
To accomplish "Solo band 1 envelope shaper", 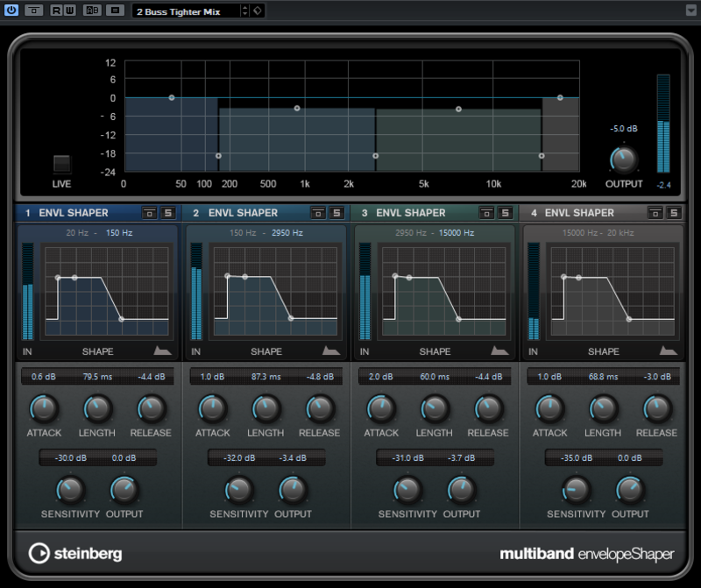I will pos(168,213).
